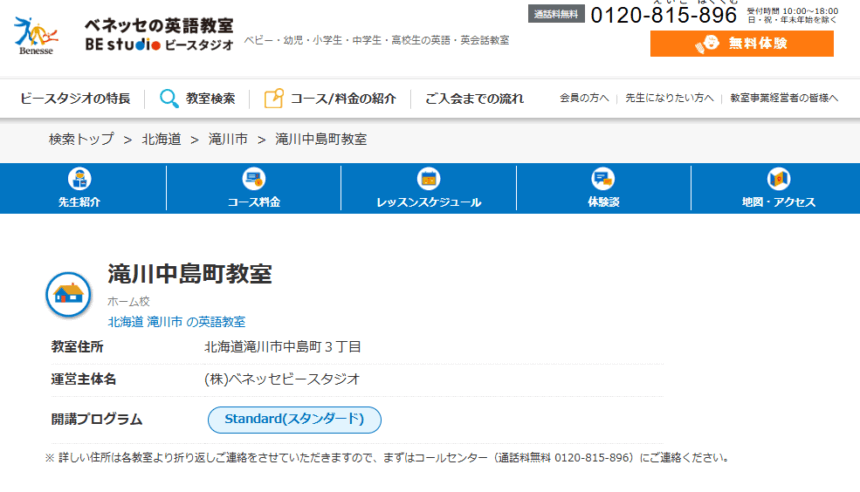This screenshot has width=860, height=492.
Task: Follow the 教室事業経営者の皆様へ link
Action: point(784,98)
